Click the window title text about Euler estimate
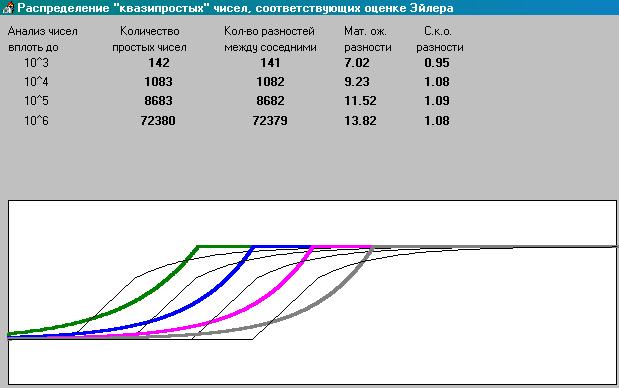 235,8
